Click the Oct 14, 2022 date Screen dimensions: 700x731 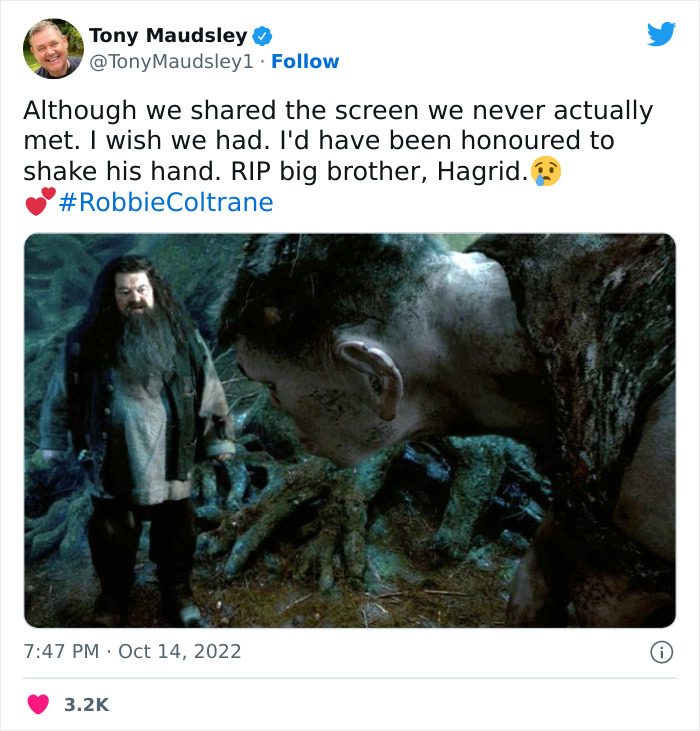coord(179,651)
